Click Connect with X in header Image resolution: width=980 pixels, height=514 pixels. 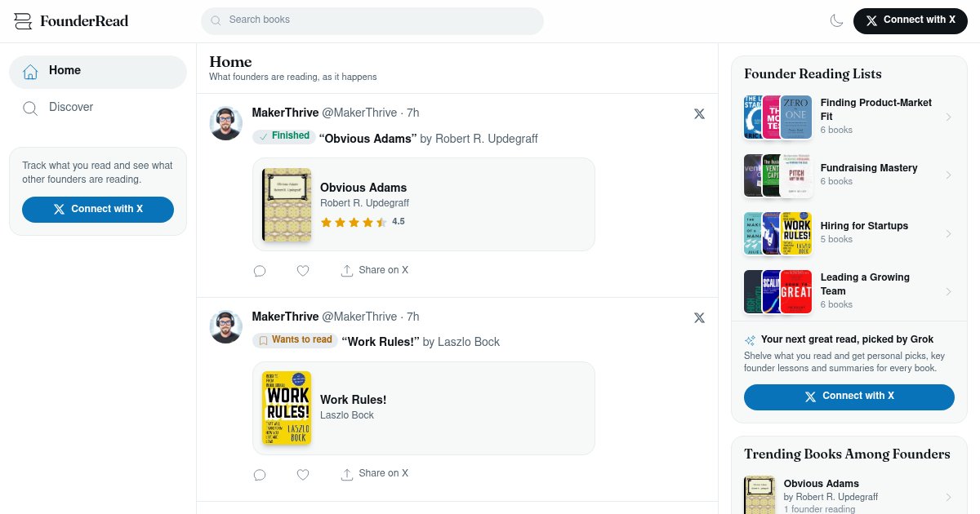click(910, 20)
